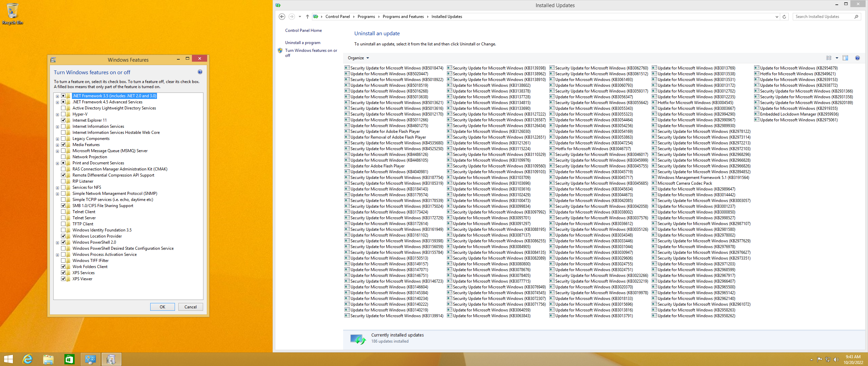This screenshot has height=366, width=868.
Task: Open File Explorer from the taskbar
Action: click(x=48, y=359)
